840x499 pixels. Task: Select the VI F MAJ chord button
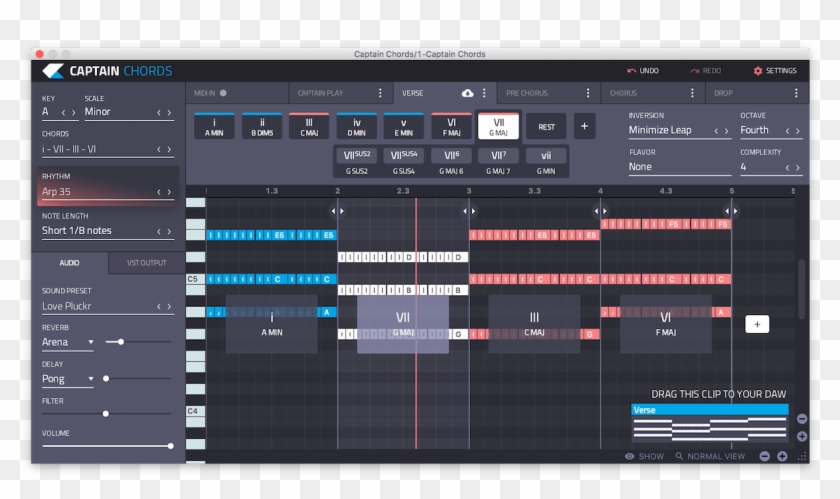click(x=451, y=126)
